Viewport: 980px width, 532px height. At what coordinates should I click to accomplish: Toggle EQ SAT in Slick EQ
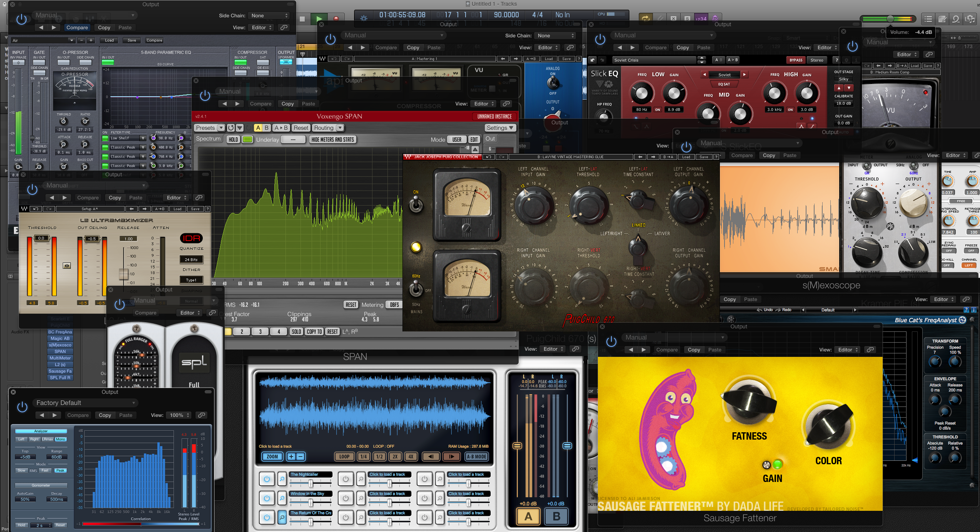coord(724,84)
